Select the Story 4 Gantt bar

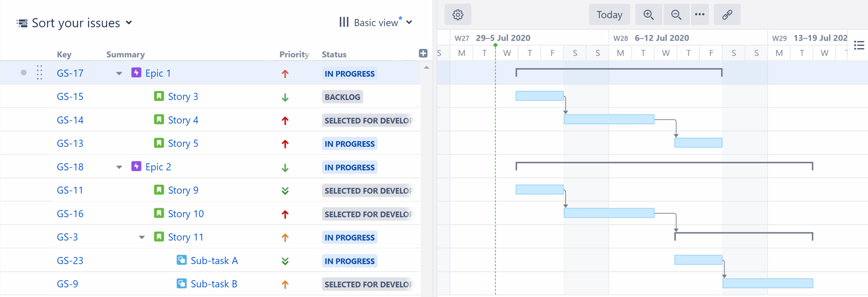[x=609, y=119]
